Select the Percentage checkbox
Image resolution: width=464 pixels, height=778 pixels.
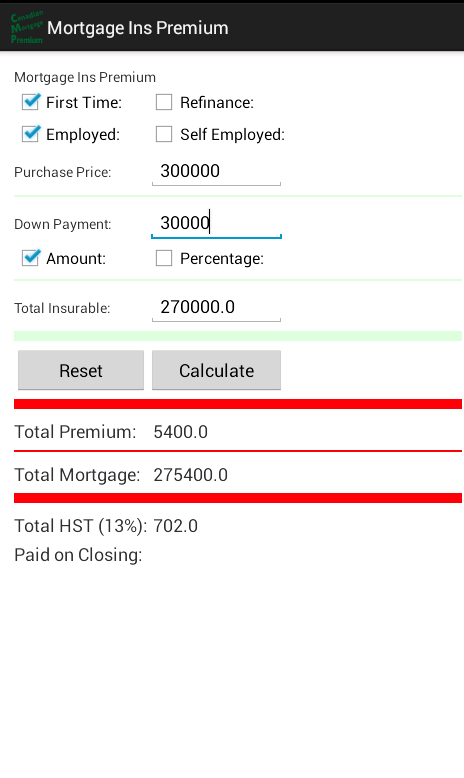pos(164,258)
